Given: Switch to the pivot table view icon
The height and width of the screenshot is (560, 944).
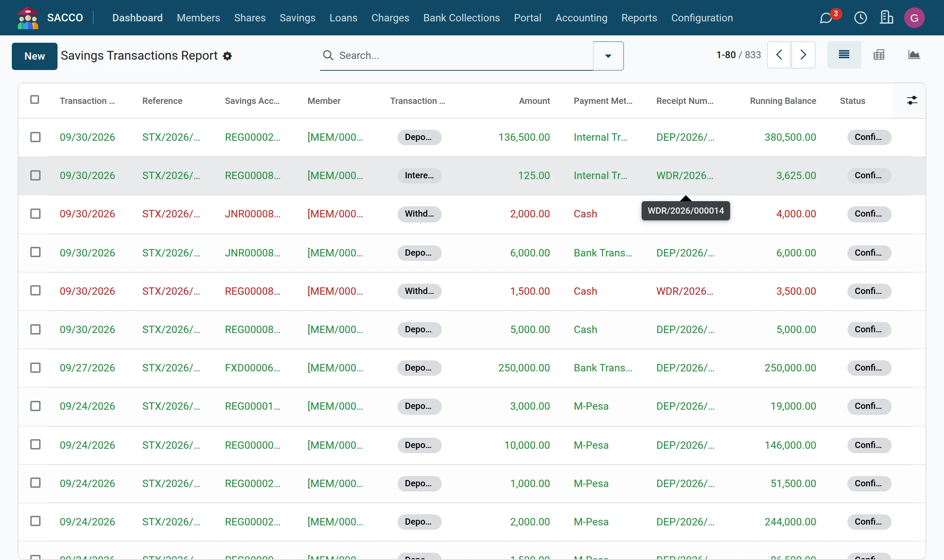Looking at the screenshot, I should tap(879, 55).
